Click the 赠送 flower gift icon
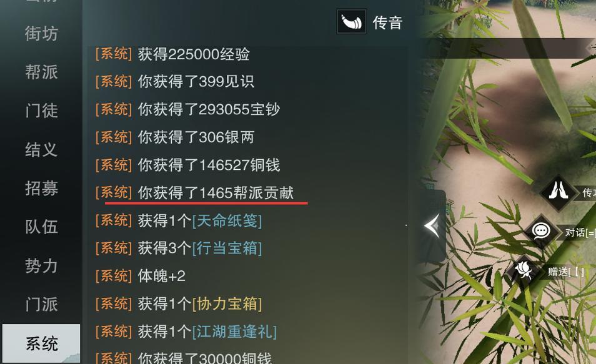Image resolution: width=596 pixels, height=364 pixels. [x=524, y=270]
